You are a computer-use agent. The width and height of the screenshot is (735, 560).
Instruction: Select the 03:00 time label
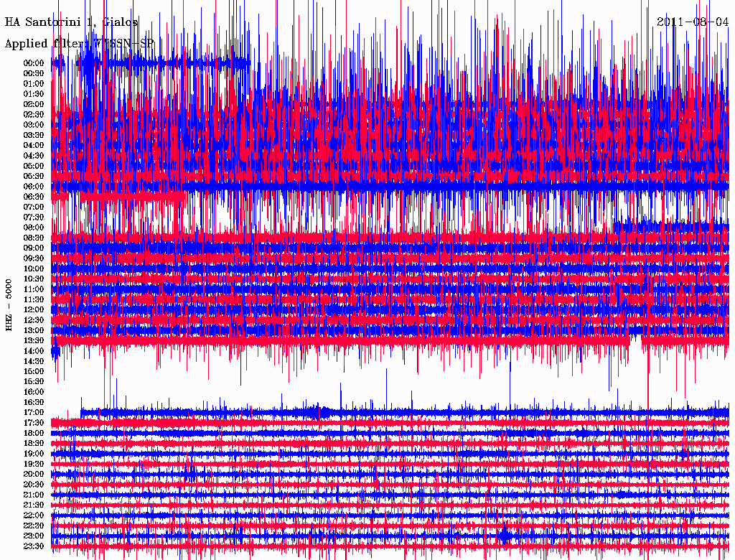point(34,125)
